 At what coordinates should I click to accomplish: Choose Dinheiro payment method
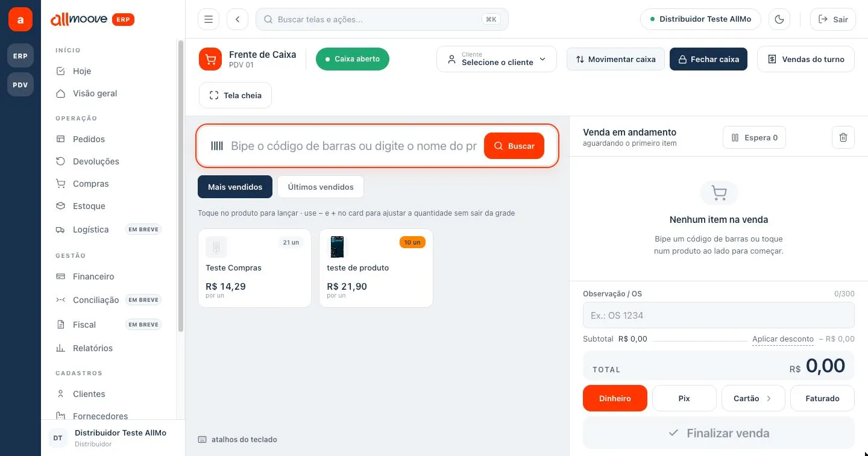tap(615, 398)
